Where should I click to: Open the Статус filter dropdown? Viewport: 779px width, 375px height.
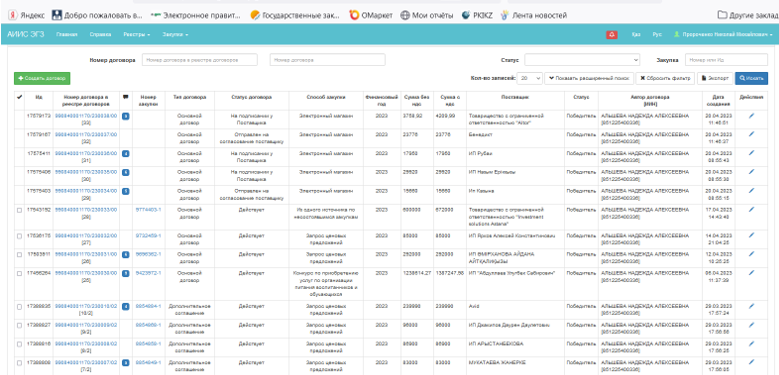582,60
